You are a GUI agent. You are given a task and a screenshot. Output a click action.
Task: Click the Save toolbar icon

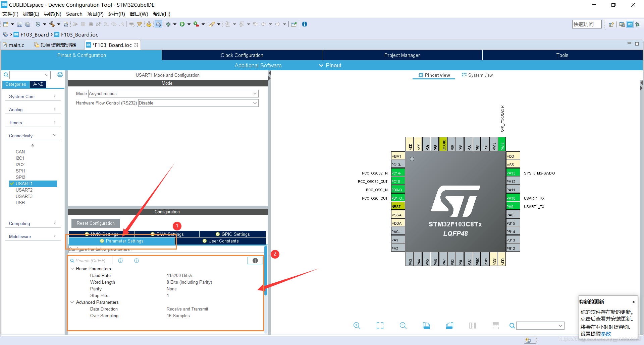click(19, 24)
